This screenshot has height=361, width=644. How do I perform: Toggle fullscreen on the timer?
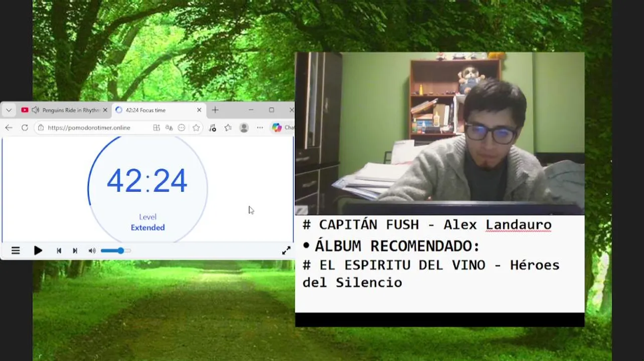pyautogui.click(x=286, y=251)
